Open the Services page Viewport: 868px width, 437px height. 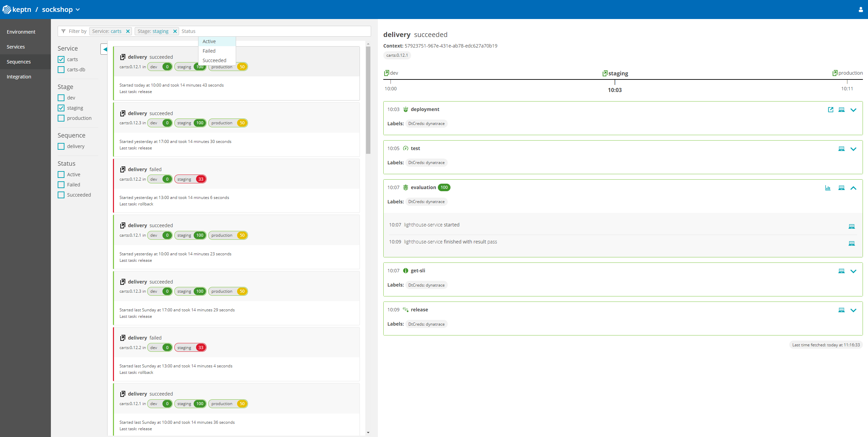[x=16, y=47]
